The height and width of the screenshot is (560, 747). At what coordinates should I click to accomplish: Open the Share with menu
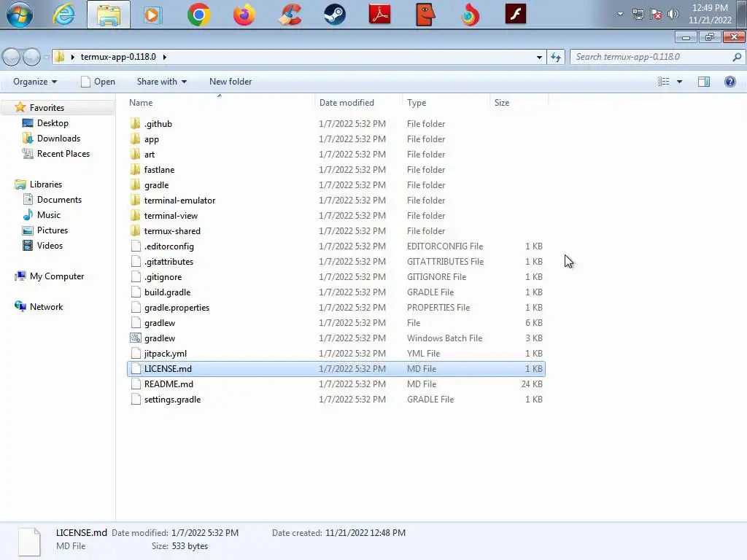pyautogui.click(x=161, y=82)
